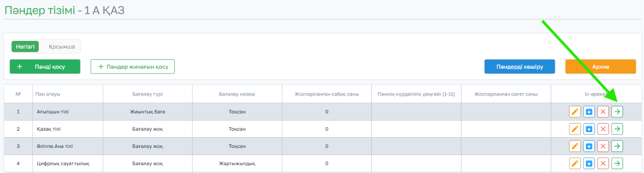Edit the Цифрлық сауаттылық subject
The width and height of the screenshot is (644, 173).
tap(574, 163)
